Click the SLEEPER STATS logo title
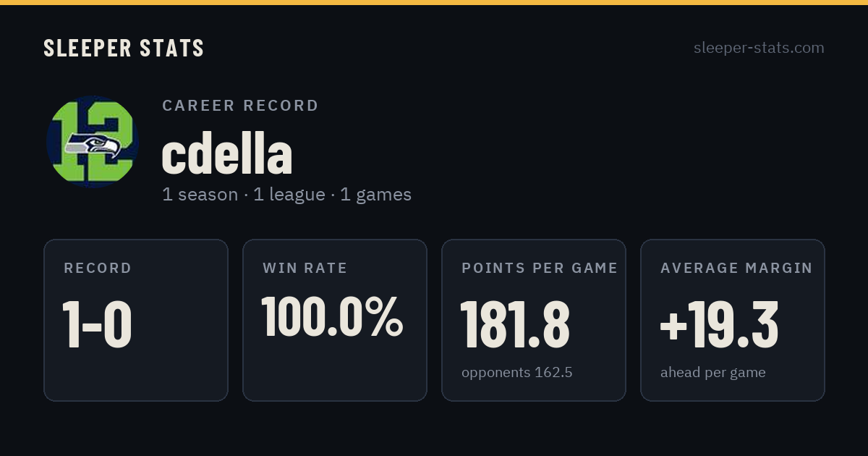Viewport: 868px width, 456px height. click(x=124, y=48)
